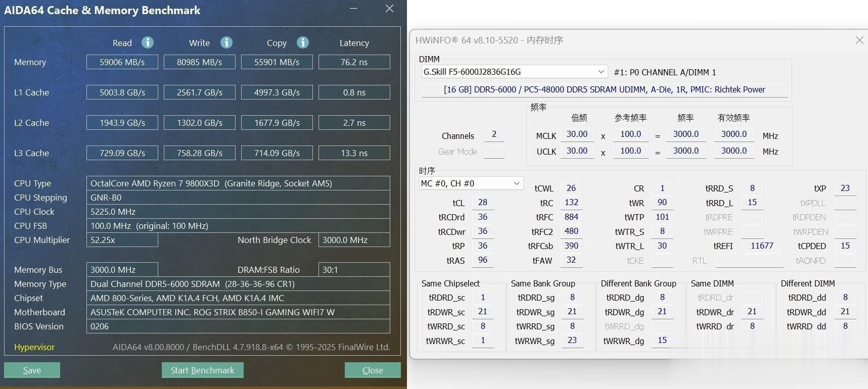Start the benchmark in AIDA64
868x389 pixels.
point(202,370)
